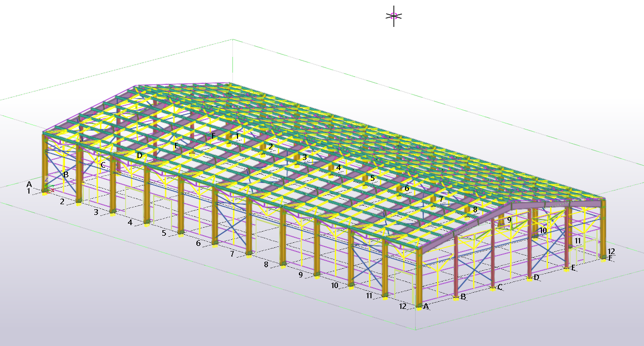Select roof-level grid label 6
644x346 pixels.
[406, 188]
